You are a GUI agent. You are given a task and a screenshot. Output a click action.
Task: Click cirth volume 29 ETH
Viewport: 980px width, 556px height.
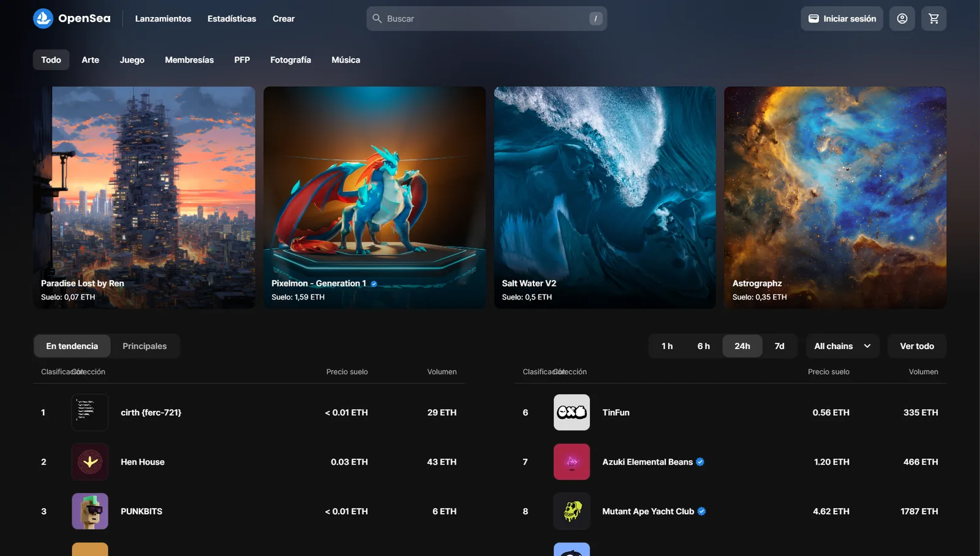pos(442,412)
